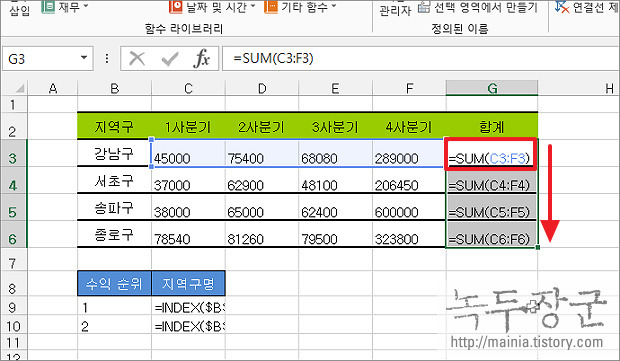This screenshot has height=361, width=620.
Task: Click the 1사분기 header cell
Action: 188,126
